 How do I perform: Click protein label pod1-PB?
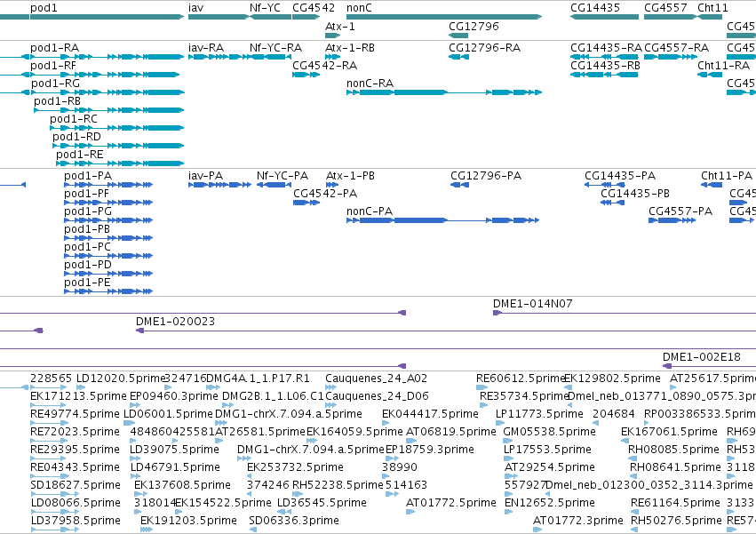point(87,229)
